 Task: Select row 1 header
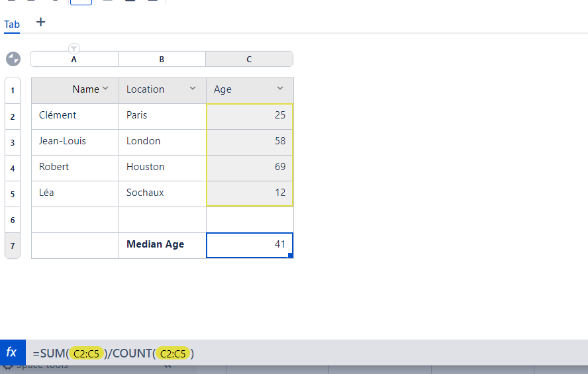coord(13,90)
